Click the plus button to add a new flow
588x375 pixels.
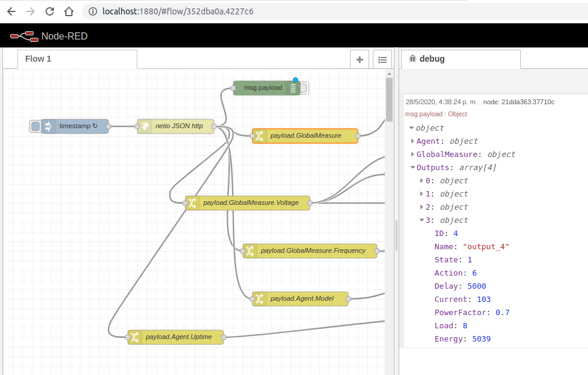[x=360, y=59]
